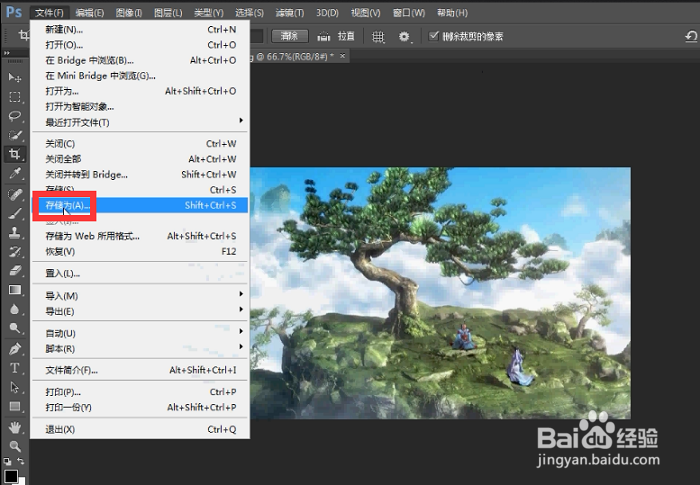The height and width of the screenshot is (485, 700).
Task: Select the Path Selection tool
Action: tap(15, 387)
